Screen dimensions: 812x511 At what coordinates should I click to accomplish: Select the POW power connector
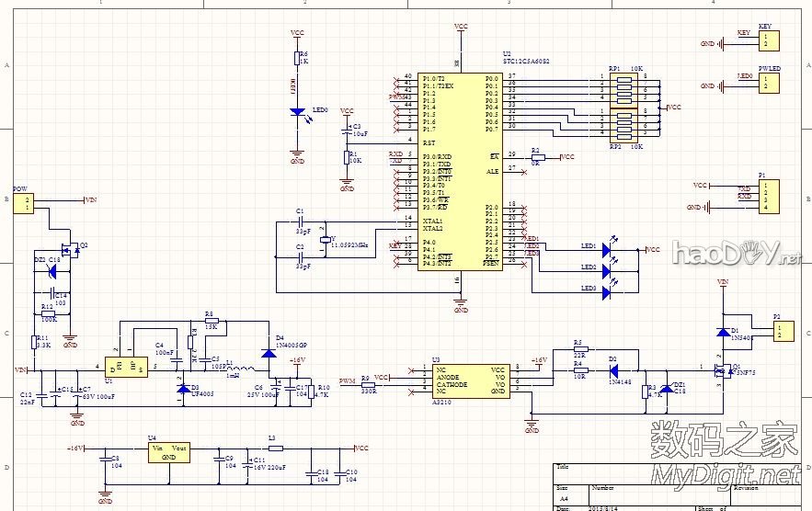point(23,203)
